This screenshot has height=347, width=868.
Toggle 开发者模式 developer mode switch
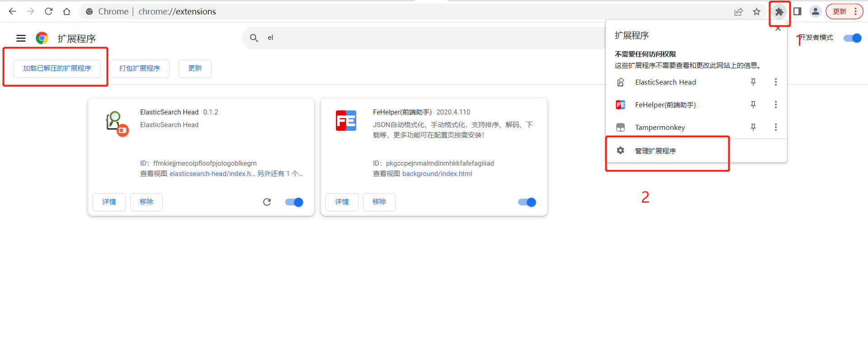(x=853, y=38)
